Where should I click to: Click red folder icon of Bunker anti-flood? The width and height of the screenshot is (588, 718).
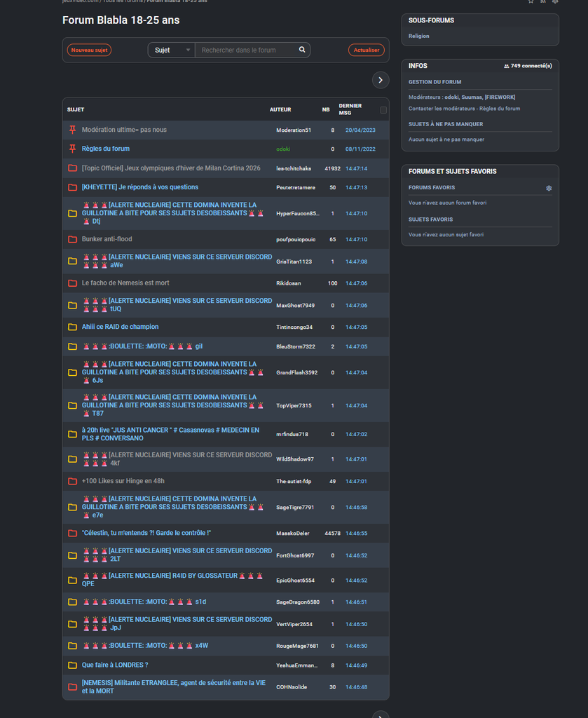click(72, 239)
